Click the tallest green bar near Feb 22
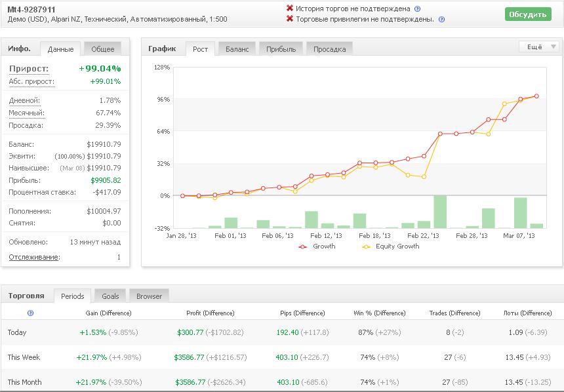 440,212
